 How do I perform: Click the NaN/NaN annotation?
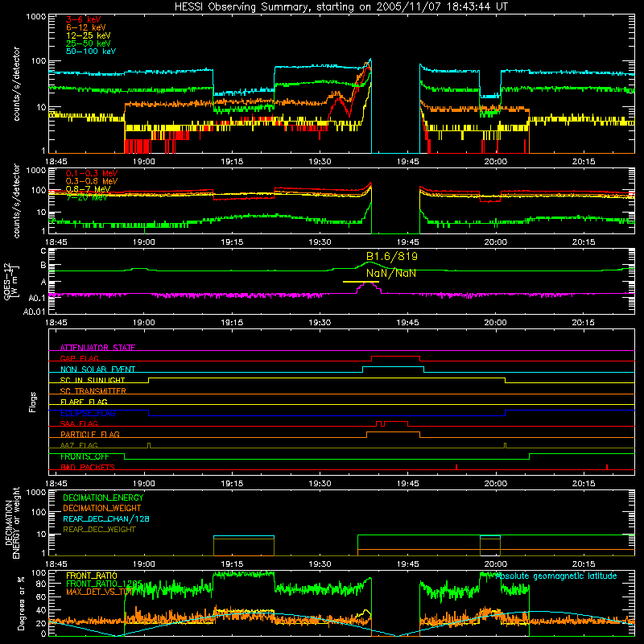391,273
